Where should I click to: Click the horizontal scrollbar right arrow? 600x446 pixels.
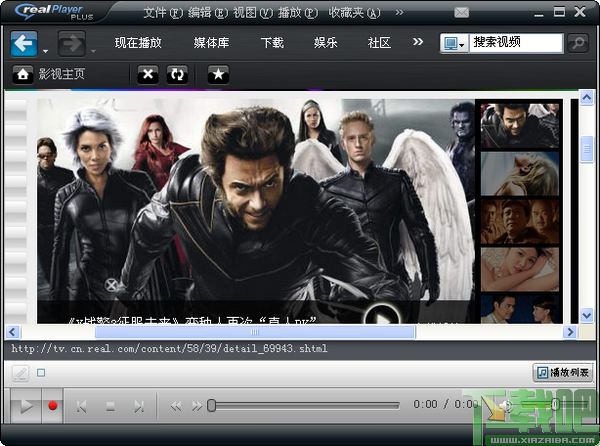pyautogui.click(x=570, y=332)
